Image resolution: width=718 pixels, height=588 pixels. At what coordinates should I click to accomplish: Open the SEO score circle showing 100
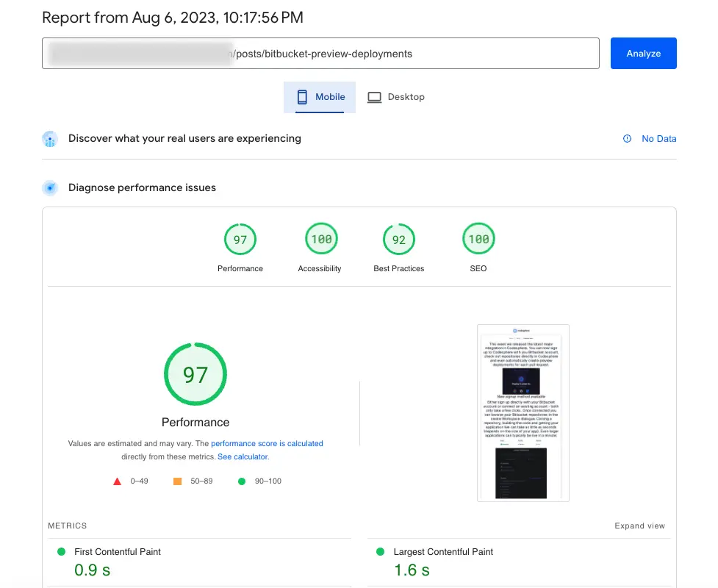point(478,239)
